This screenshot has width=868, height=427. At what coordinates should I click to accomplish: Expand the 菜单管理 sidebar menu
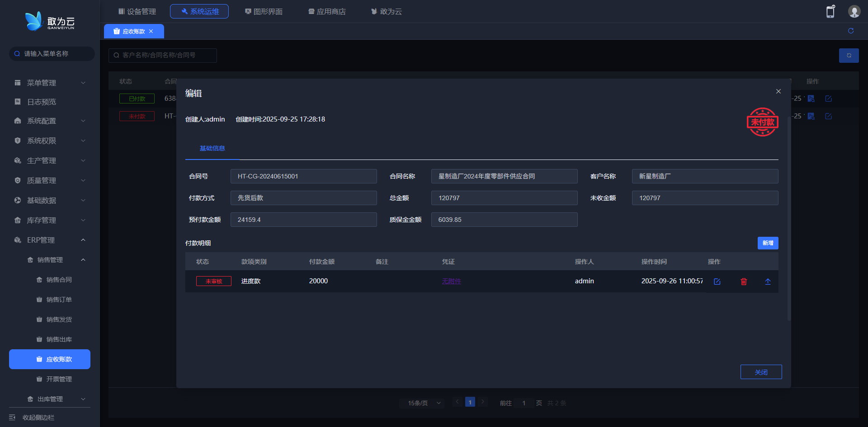(50, 83)
